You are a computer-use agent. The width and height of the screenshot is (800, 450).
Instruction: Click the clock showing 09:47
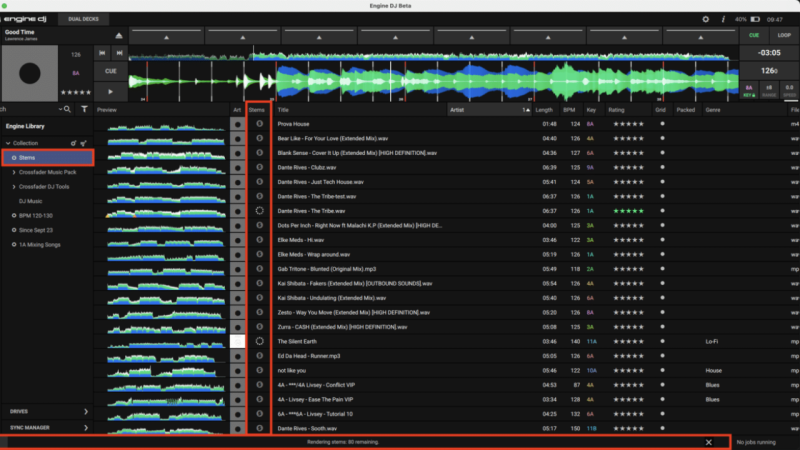point(774,19)
